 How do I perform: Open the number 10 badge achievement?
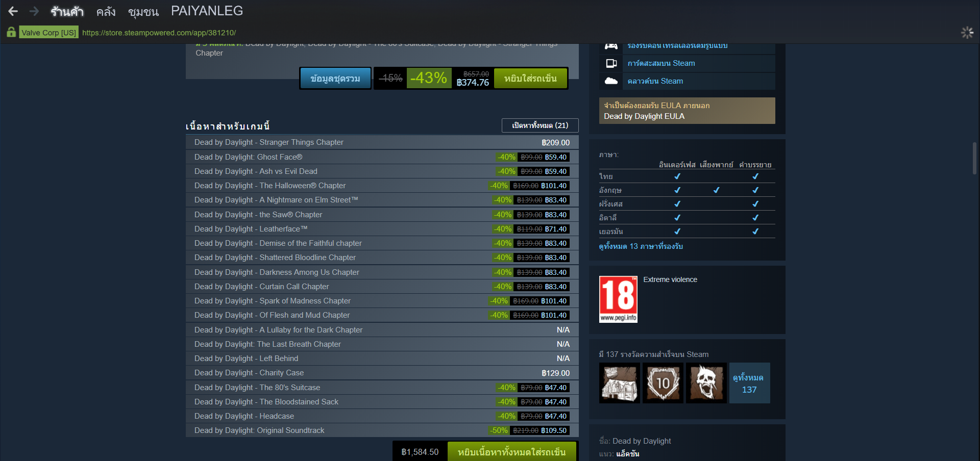click(663, 383)
